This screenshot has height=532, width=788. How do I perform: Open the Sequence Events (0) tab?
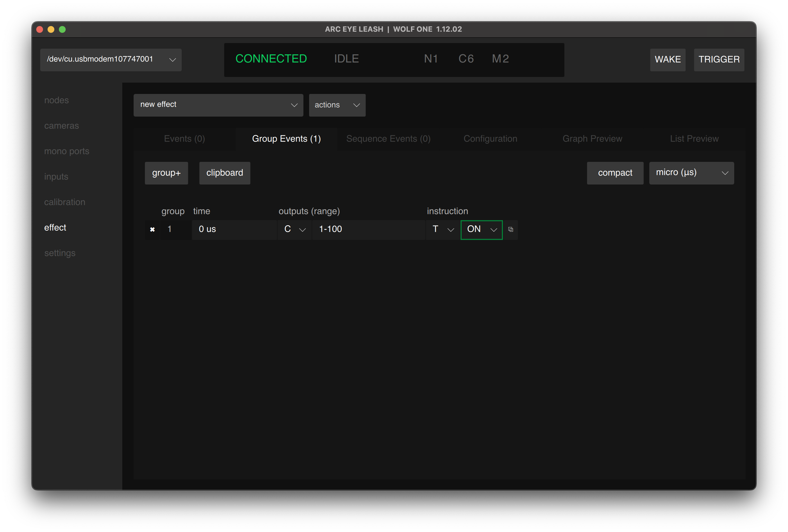(x=388, y=139)
